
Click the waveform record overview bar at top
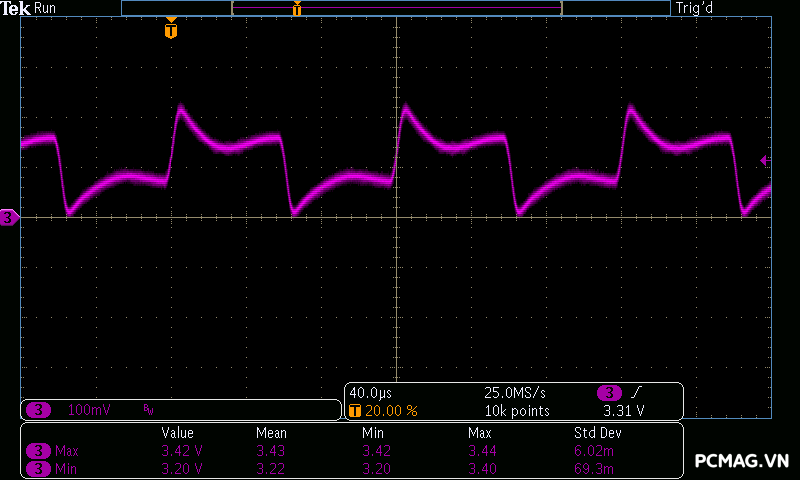point(395,8)
